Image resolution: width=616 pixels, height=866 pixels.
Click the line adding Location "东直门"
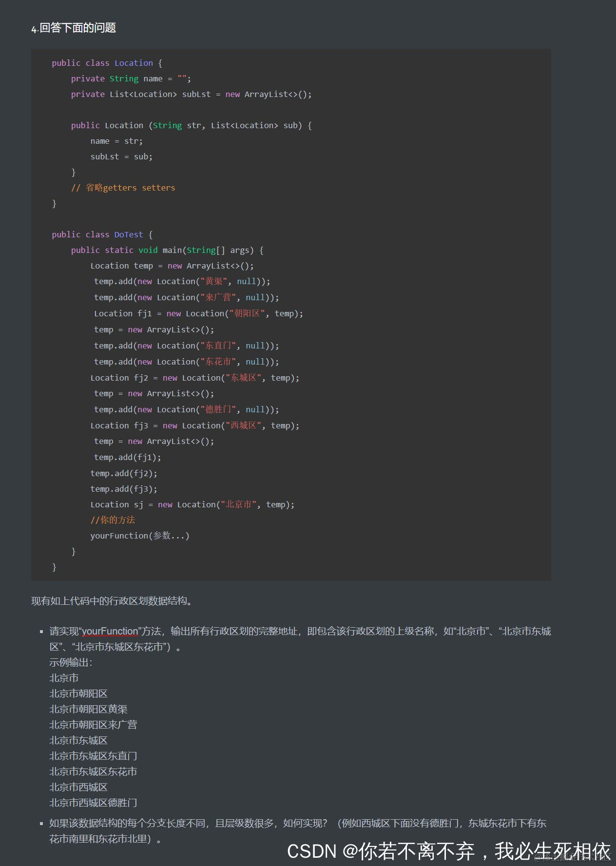(x=186, y=346)
